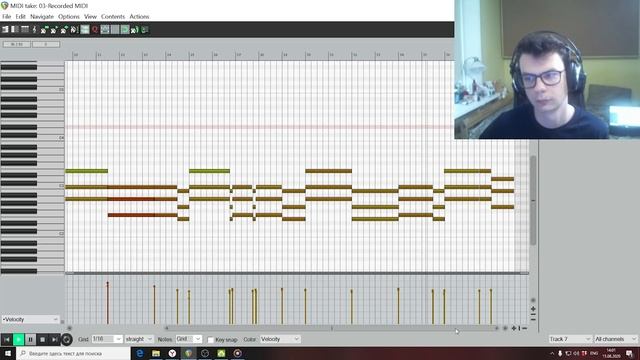Open the Actions menu
This screenshot has height=360, width=640.
[139, 17]
